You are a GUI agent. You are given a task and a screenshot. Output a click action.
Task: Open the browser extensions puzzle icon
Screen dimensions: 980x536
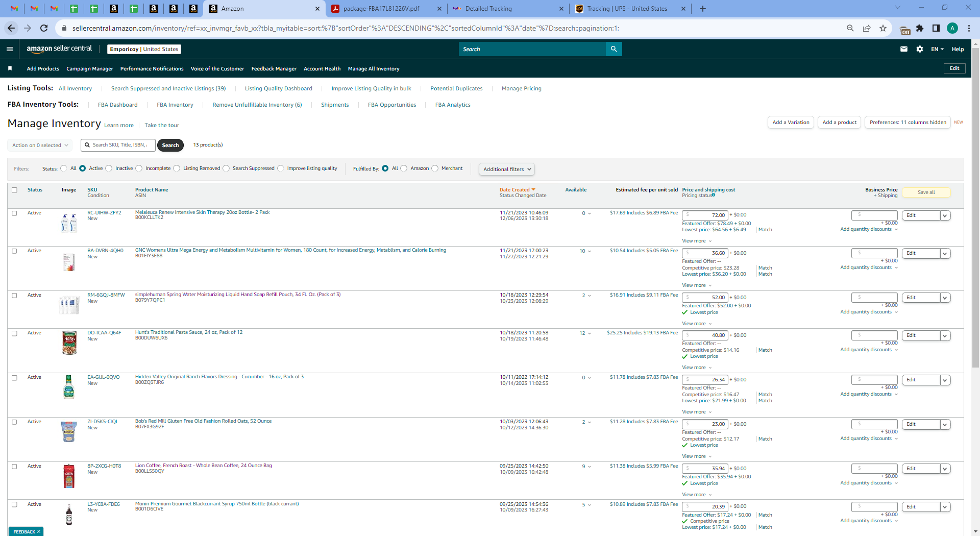point(920,28)
